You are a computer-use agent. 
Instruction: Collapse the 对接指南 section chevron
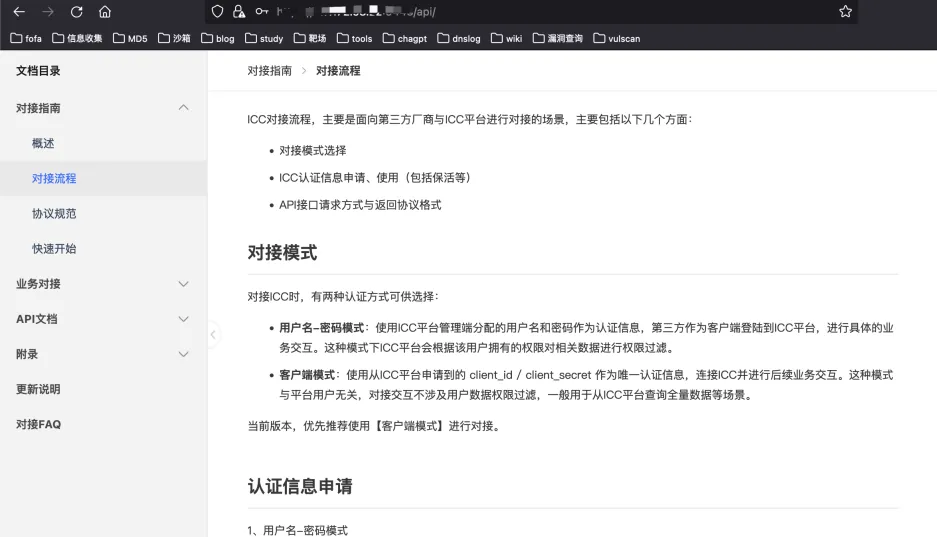[183, 108]
